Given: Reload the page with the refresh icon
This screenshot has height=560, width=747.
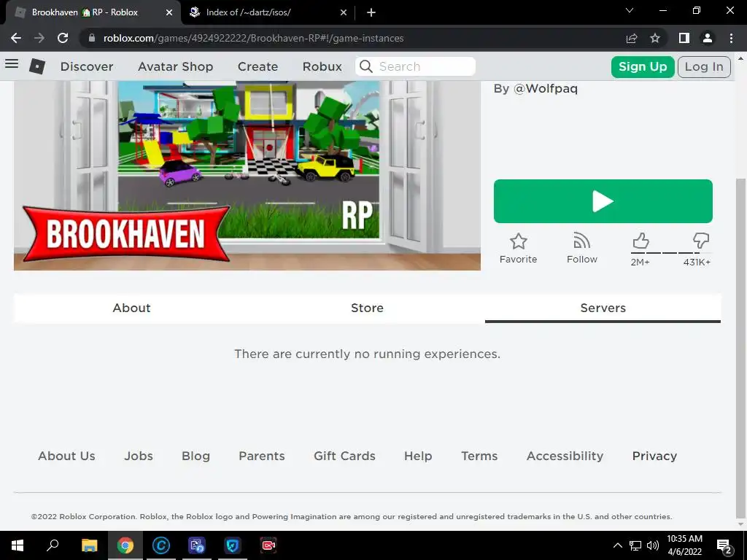Looking at the screenshot, I should (63, 38).
